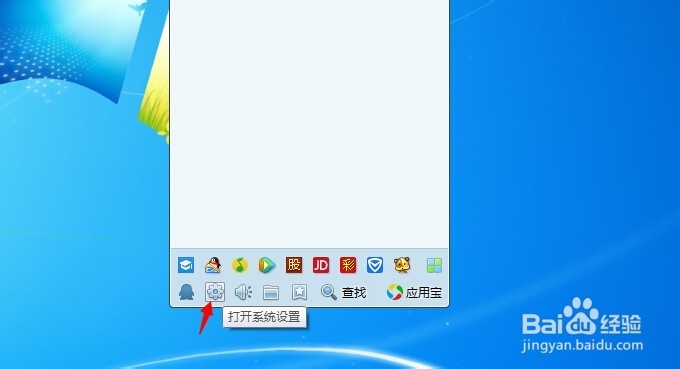This screenshot has height=369, width=680.
Task: Launch the QQ Games penguin icon
Action: [x=213, y=265]
